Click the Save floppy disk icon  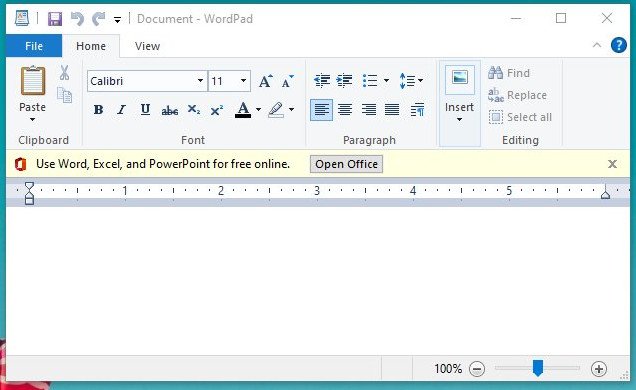coord(55,19)
